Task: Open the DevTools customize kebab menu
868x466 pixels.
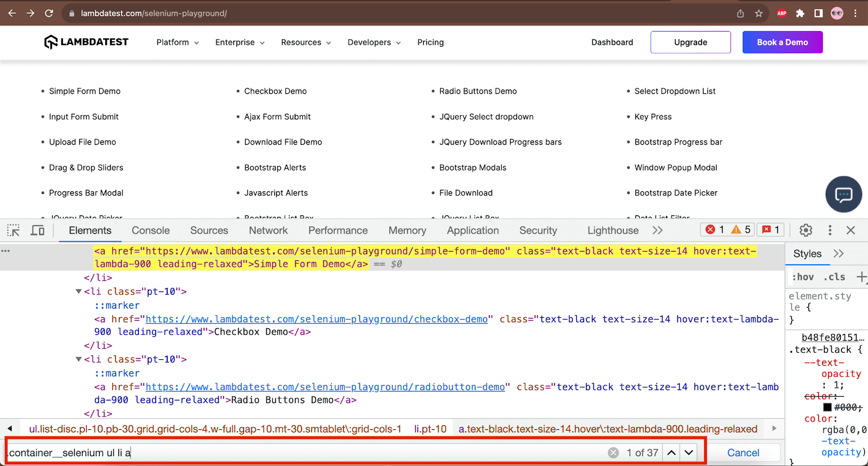Action: click(829, 230)
